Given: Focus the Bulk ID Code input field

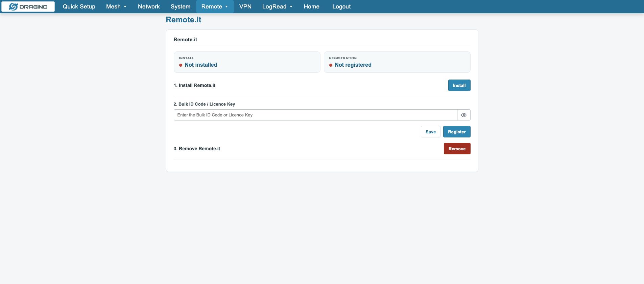Looking at the screenshot, I should pyautogui.click(x=316, y=115).
